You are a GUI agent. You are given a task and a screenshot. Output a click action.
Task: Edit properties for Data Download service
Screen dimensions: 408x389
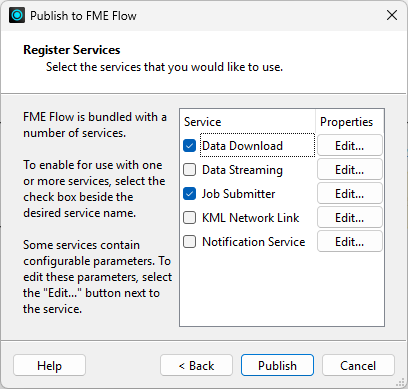click(349, 145)
